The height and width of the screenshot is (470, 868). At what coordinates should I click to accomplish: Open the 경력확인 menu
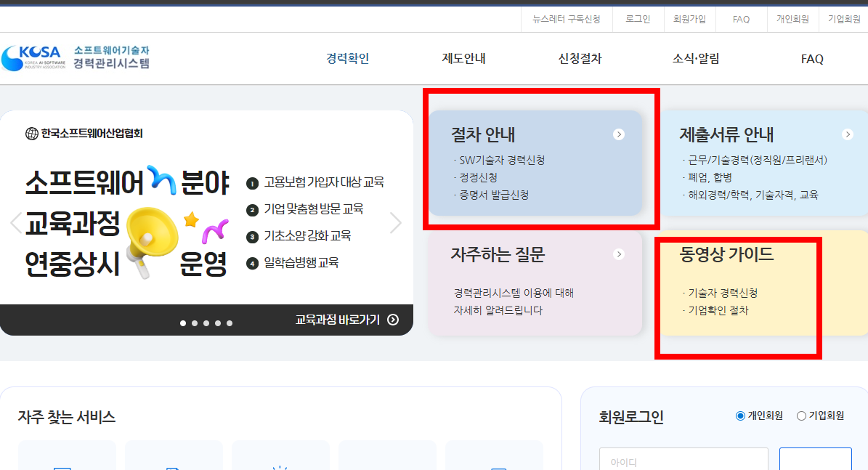coord(347,59)
